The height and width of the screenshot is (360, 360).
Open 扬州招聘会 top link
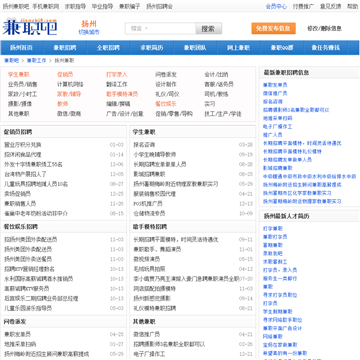coord(159,6)
